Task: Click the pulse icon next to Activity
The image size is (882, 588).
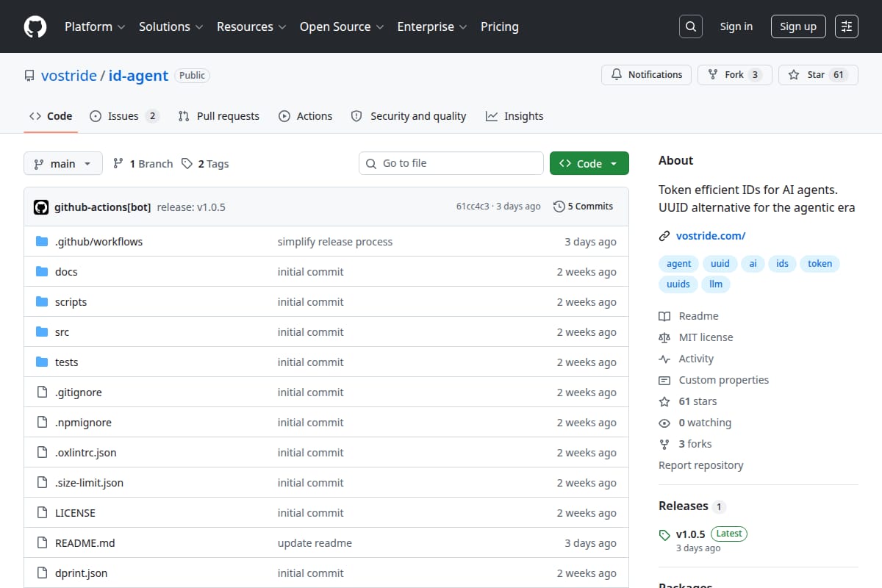Action: 664,359
